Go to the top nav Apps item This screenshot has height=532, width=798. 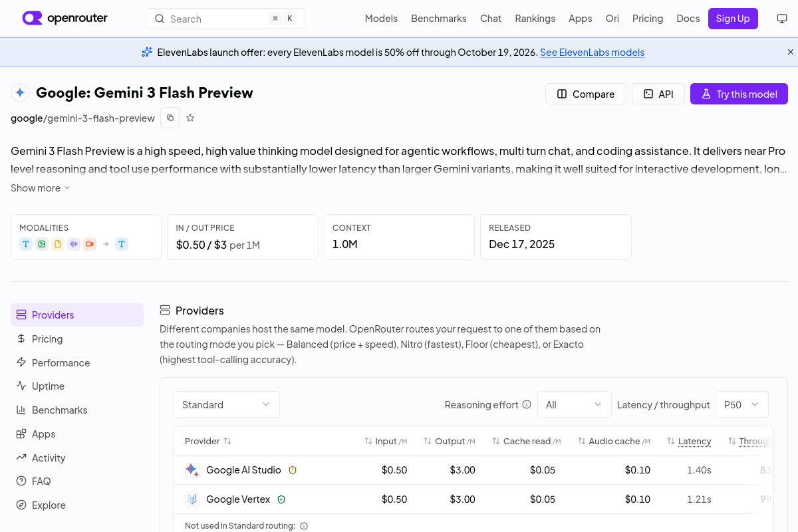coord(581,19)
